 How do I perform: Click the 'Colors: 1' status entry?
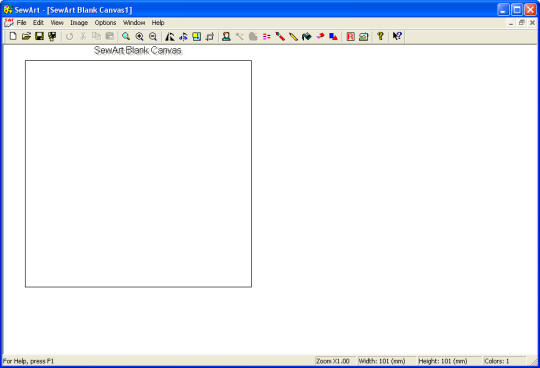(497, 361)
